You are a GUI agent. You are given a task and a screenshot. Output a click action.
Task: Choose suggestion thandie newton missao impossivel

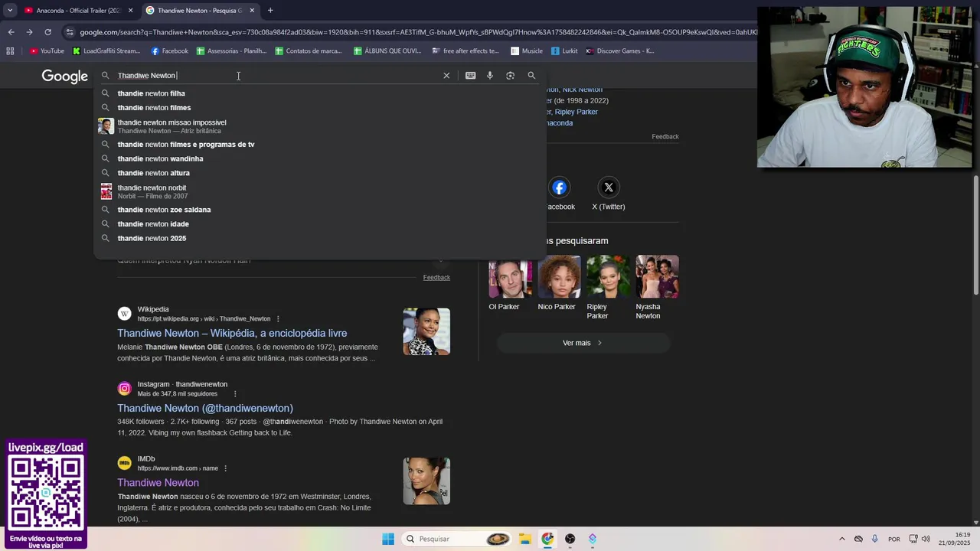pos(320,126)
